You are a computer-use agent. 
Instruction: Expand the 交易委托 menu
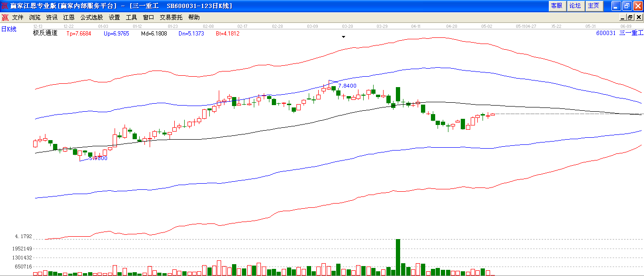point(171,18)
